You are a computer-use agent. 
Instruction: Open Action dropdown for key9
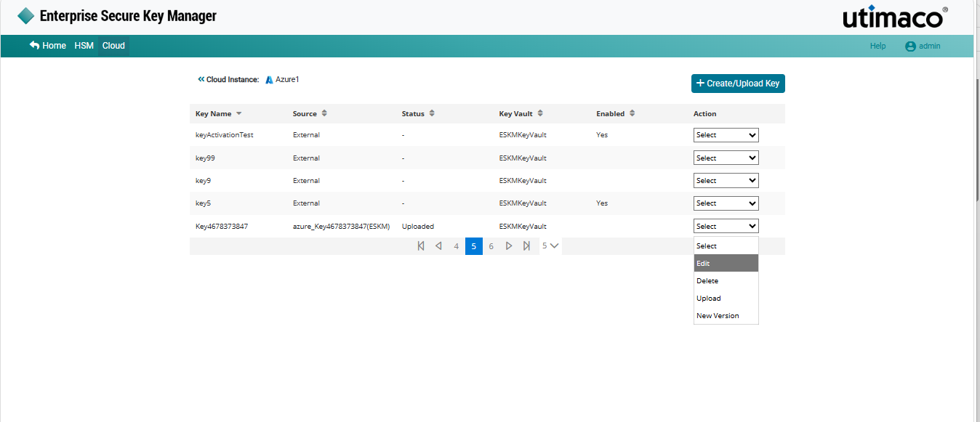coord(726,180)
